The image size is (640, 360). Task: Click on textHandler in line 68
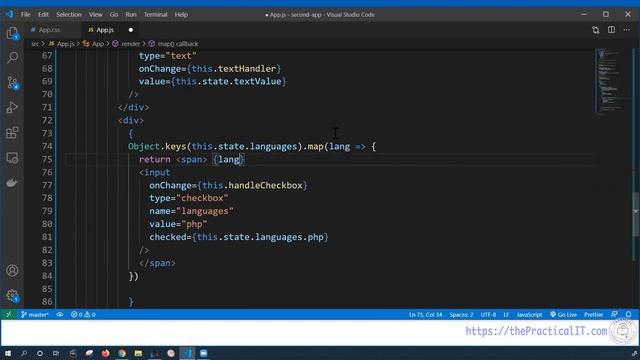(247, 69)
